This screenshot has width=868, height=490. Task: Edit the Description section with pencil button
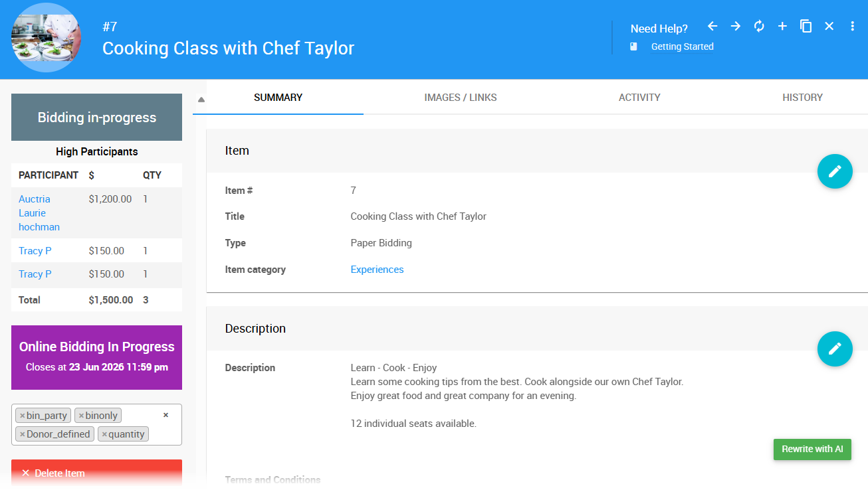coord(835,349)
